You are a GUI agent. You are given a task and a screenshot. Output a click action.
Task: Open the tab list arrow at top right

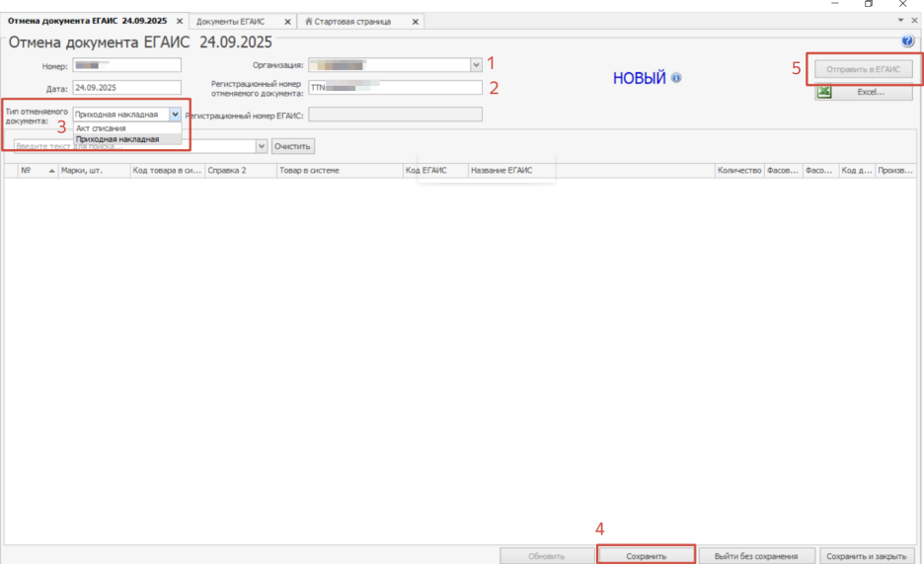click(900, 20)
